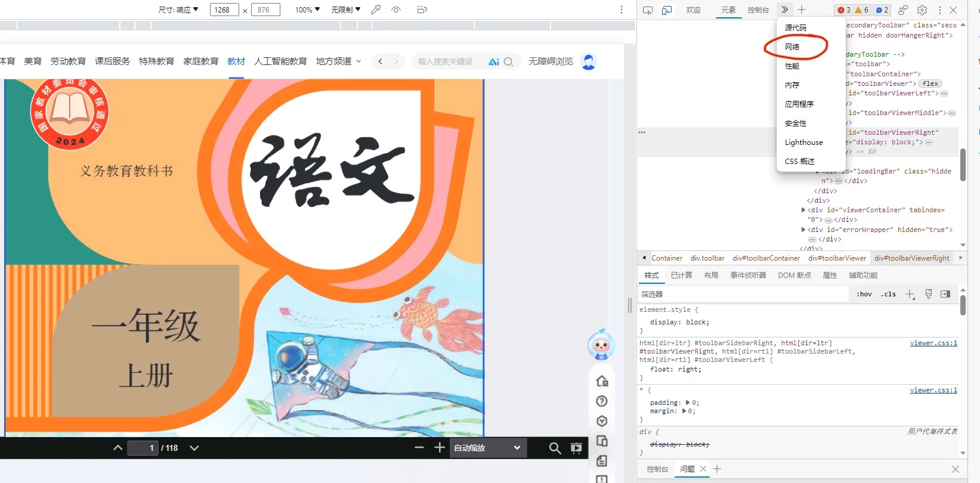Click the more tabs double-chevron icon

[785, 10]
